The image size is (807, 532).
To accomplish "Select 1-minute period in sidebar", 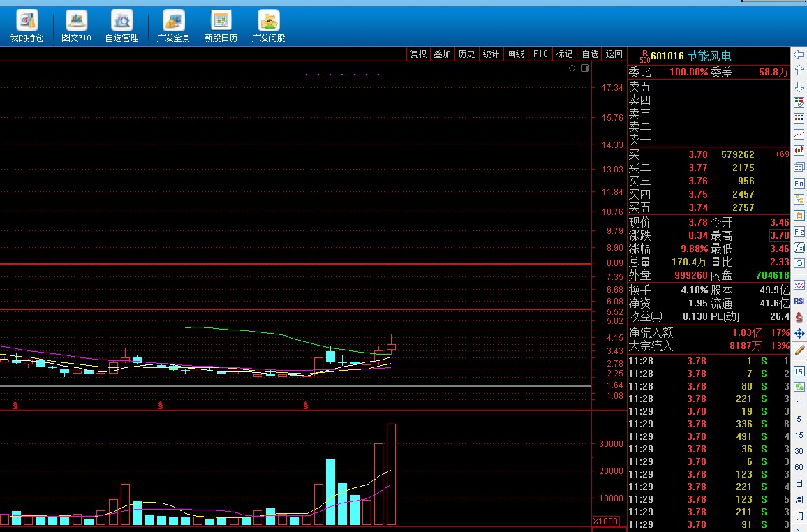I will click(x=799, y=403).
